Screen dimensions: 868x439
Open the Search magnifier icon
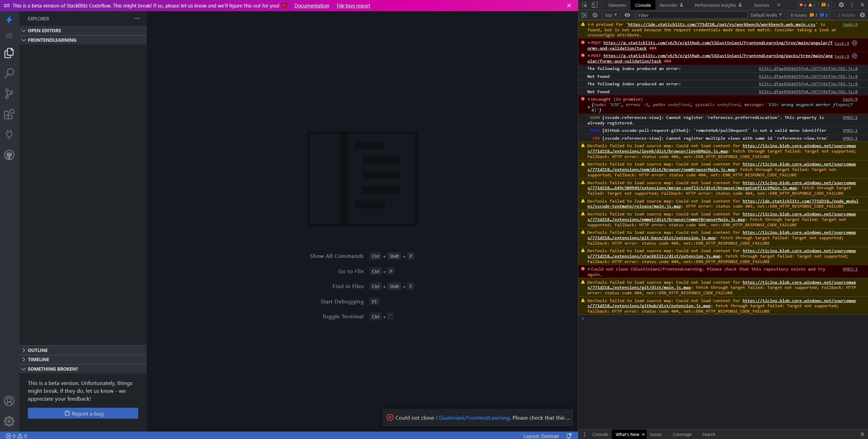9,73
